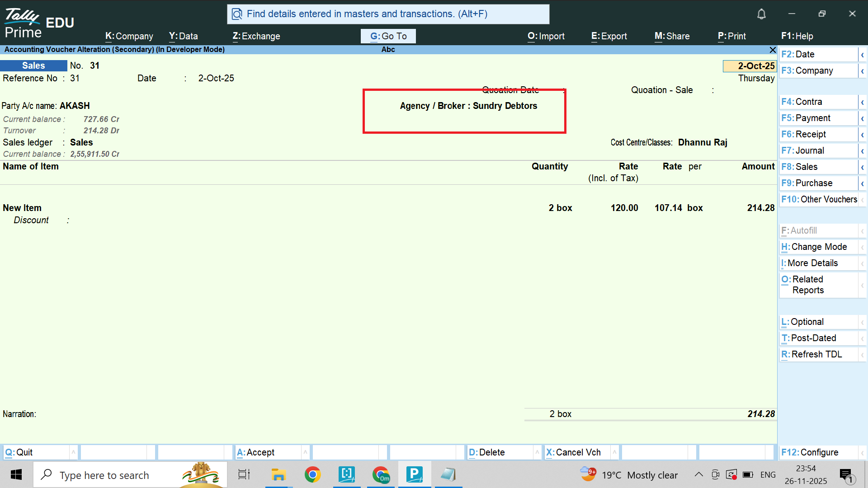Switch to TallyPrime taskbar icon

pyautogui.click(x=414, y=474)
